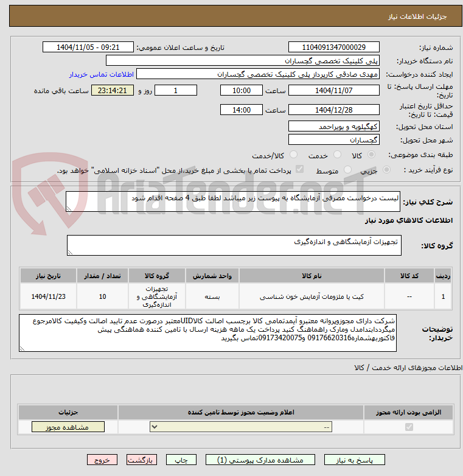Open مشاهده مدارک پیوستی (1) button
Viewport: 463px width, 476px height.
pos(260,460)
